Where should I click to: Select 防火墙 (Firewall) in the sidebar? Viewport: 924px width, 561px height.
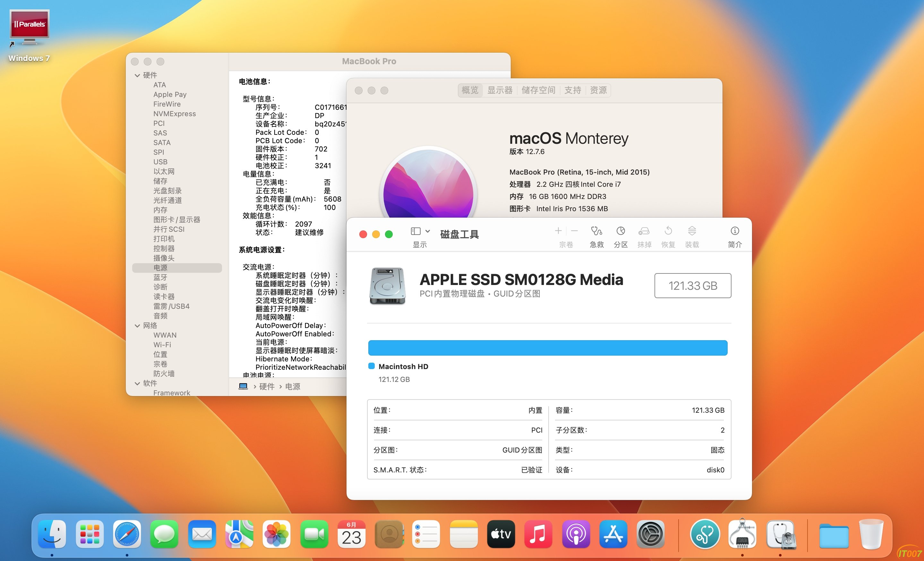pyautogui.click(x=164, y=374)
